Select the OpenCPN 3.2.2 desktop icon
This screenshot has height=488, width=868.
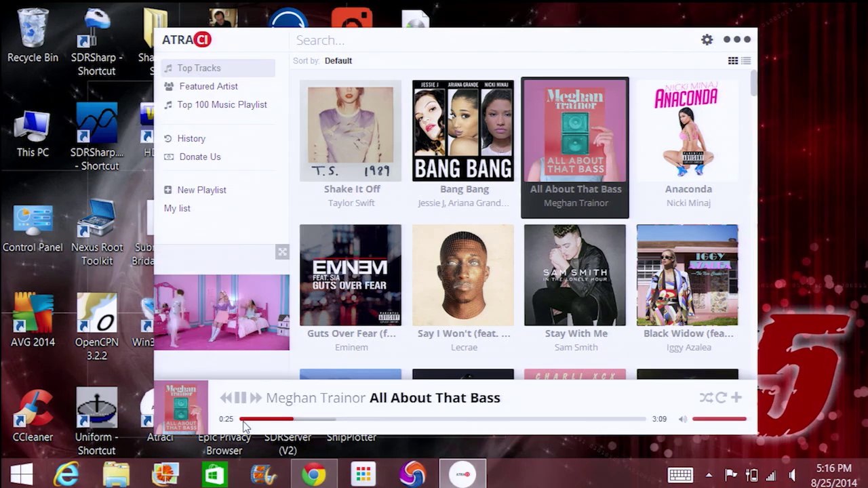click(97, 326)
